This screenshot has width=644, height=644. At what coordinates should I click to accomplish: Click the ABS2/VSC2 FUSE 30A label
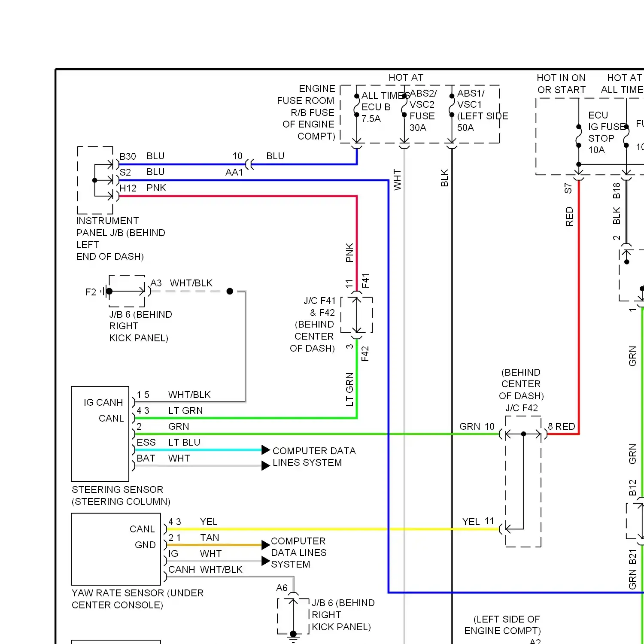pyautogui.click(x=422, y=110)
